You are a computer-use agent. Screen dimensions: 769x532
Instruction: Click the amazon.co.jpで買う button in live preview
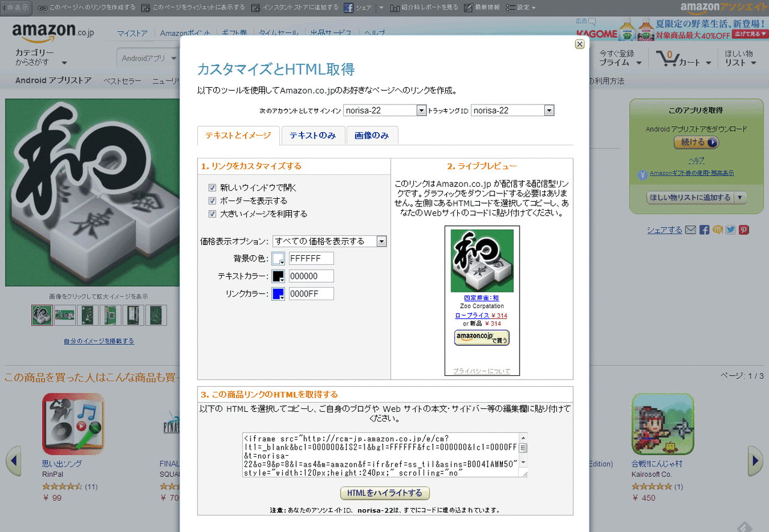(482, 337)
